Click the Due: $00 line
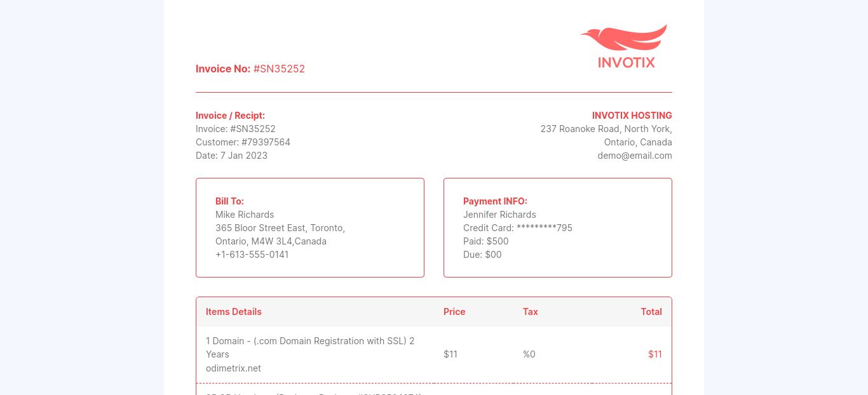 [482, 255]
